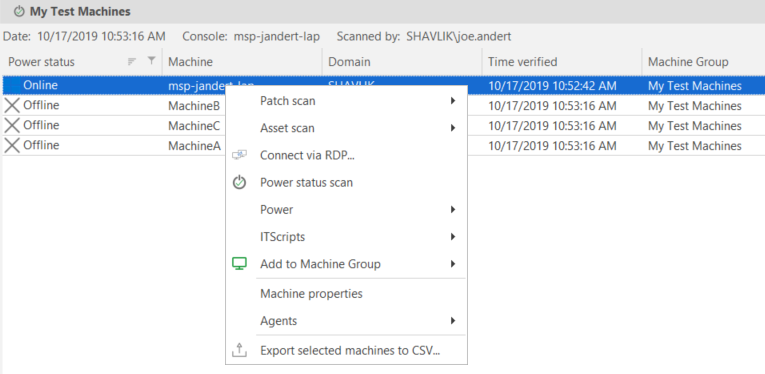This screenshot has height=374, width=765.
Task: Expand the Patch scan submenu arrow
Action: tap(453, 101)
